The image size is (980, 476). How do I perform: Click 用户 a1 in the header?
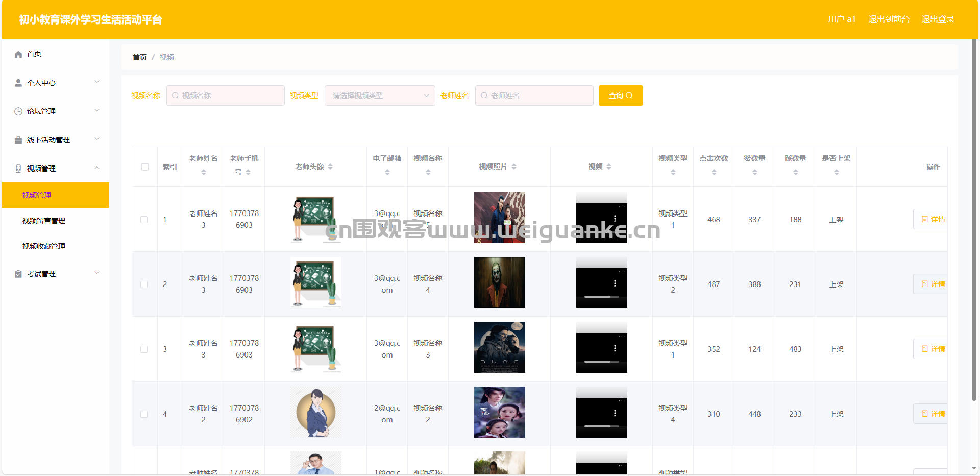[x=842, y=19]
